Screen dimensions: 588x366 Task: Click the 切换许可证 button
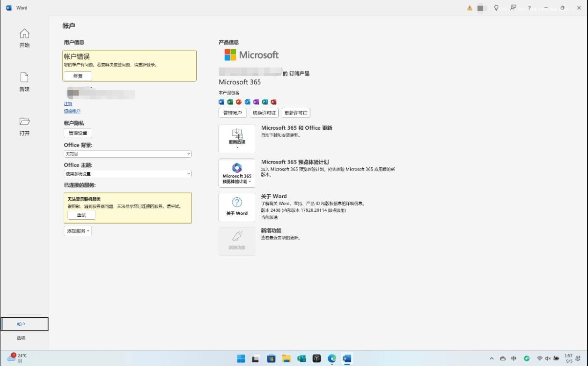(264, 113)
